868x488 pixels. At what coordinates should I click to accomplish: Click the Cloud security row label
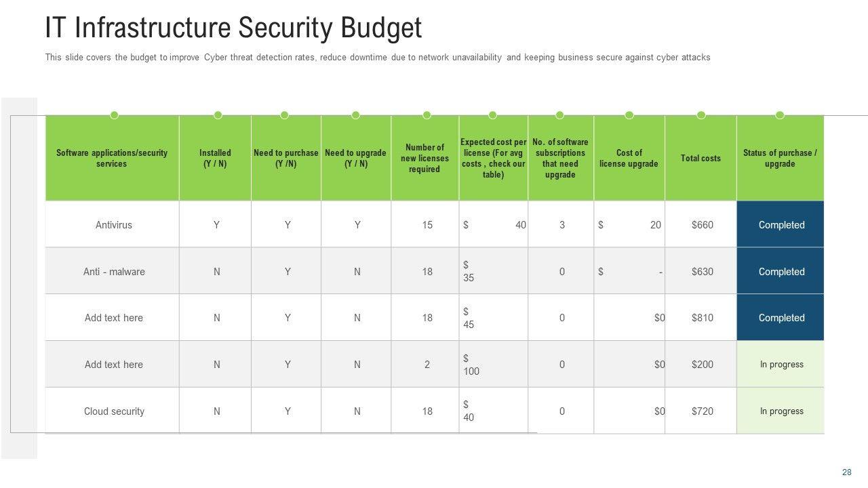tap(113, 411)
